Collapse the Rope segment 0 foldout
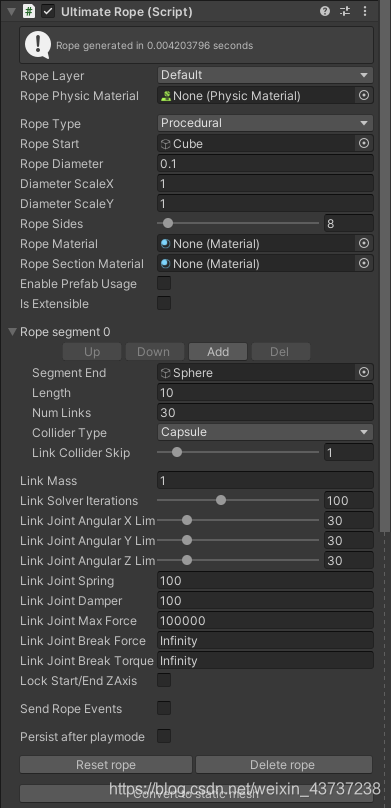Image resolution: width=391 pixels, height=808 pixels. tap(13, 331)
